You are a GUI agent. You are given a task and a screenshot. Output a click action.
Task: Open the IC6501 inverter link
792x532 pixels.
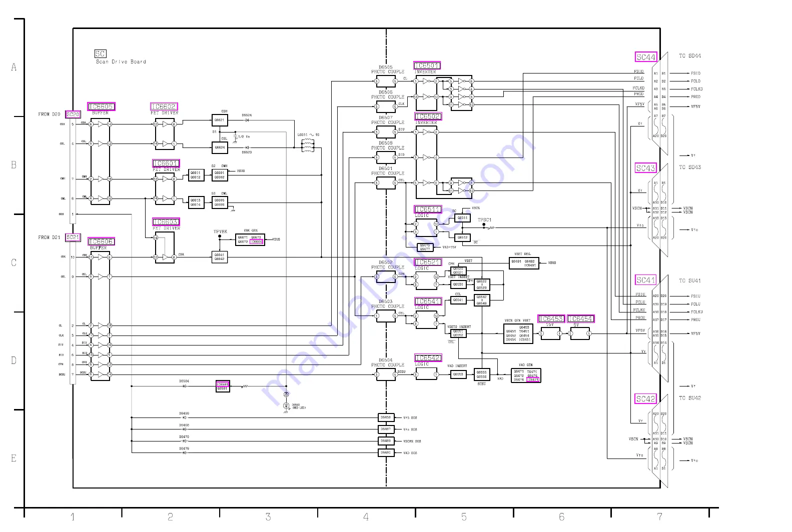click(x=427, y=65)
